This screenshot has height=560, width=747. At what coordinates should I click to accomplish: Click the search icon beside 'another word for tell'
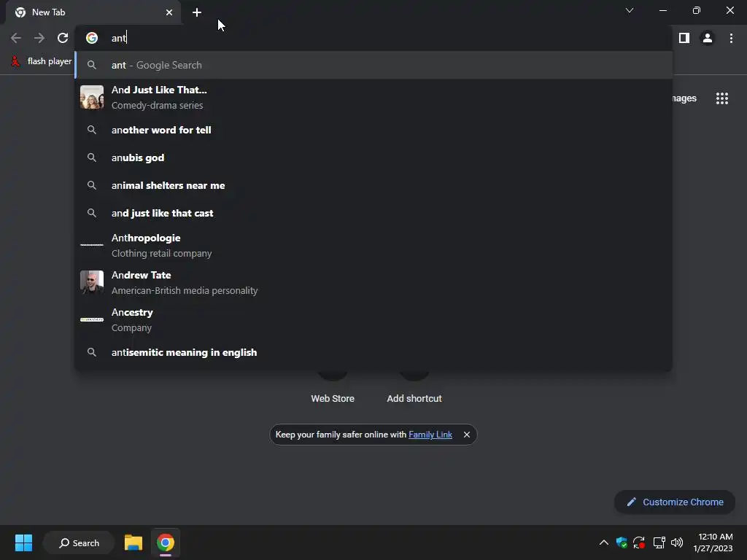coord(92,130)
